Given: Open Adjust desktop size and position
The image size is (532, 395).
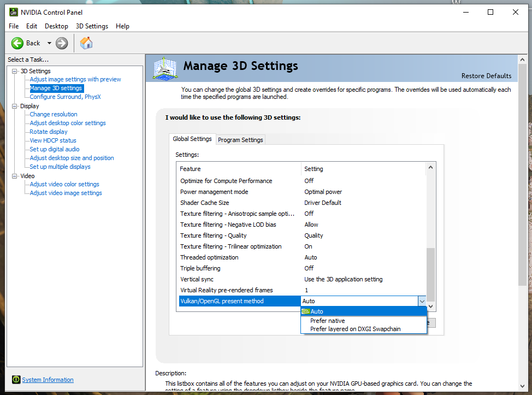Looking at the screenshot, I should [72, 158].
